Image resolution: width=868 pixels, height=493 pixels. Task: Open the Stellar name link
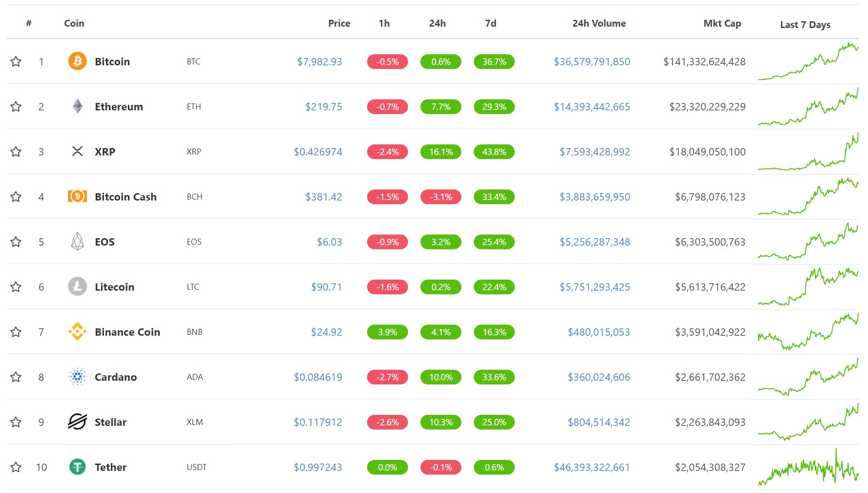tap(110, 422)
